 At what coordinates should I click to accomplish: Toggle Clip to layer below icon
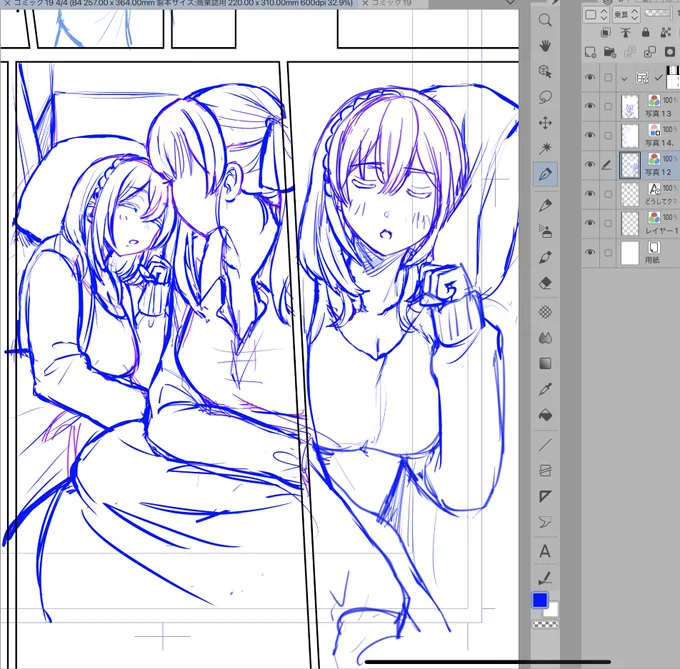pyautogui.click(x=606, y=33)
